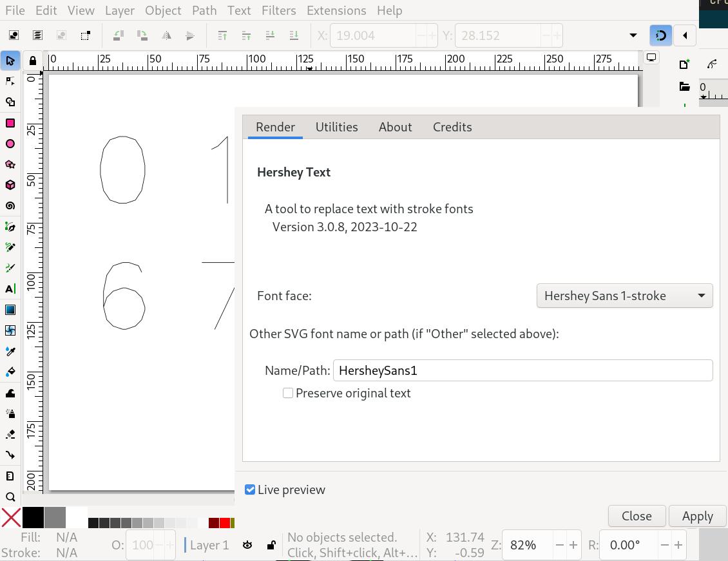Increase zoom with plus button

click(x=573, y=546)
